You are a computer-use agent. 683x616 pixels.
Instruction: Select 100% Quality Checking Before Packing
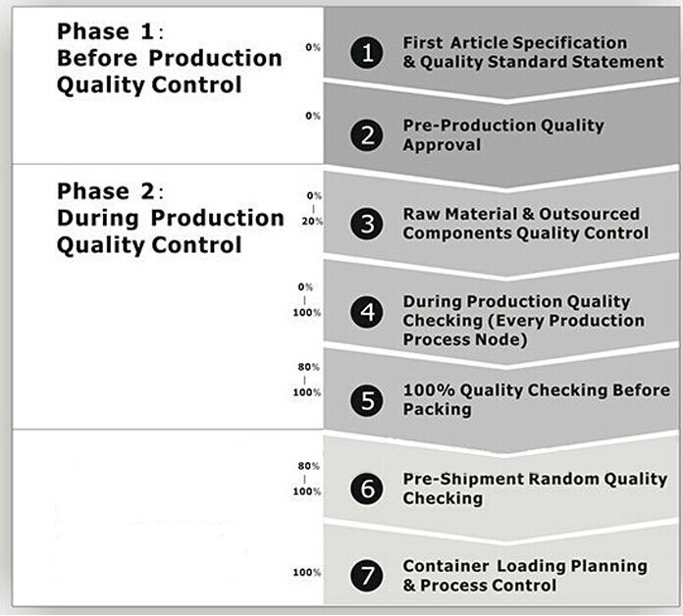(x=536, y=399)
